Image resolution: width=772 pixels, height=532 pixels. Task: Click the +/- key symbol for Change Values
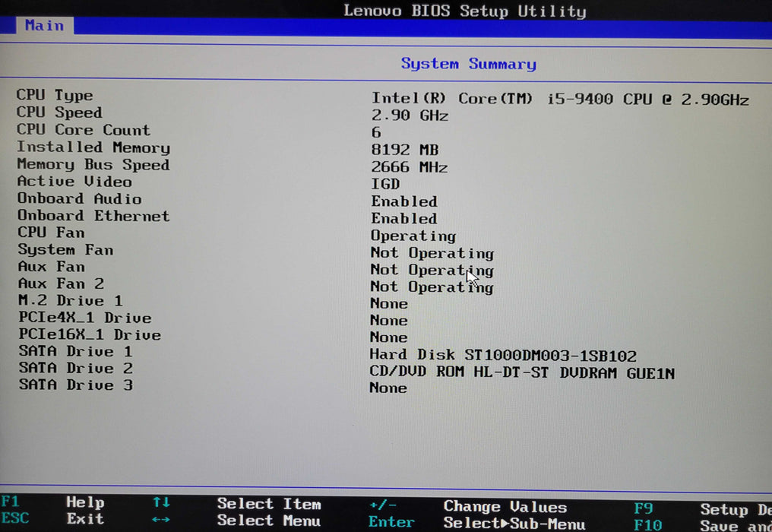pos(383,505)
